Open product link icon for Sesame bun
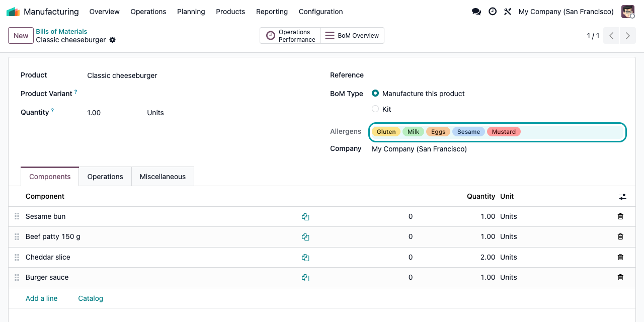The height and width of the screenshot is (322, 644). (305, 217)
